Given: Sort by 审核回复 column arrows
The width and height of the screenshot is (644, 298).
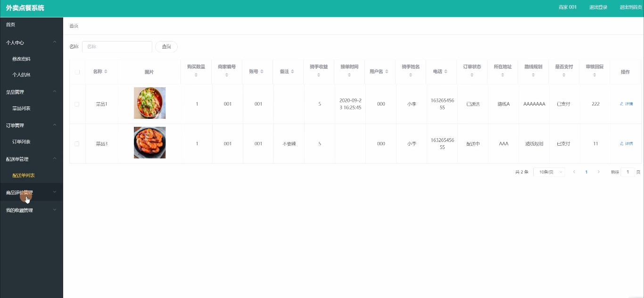Looking at the screenshot, I should pos(594,75).
